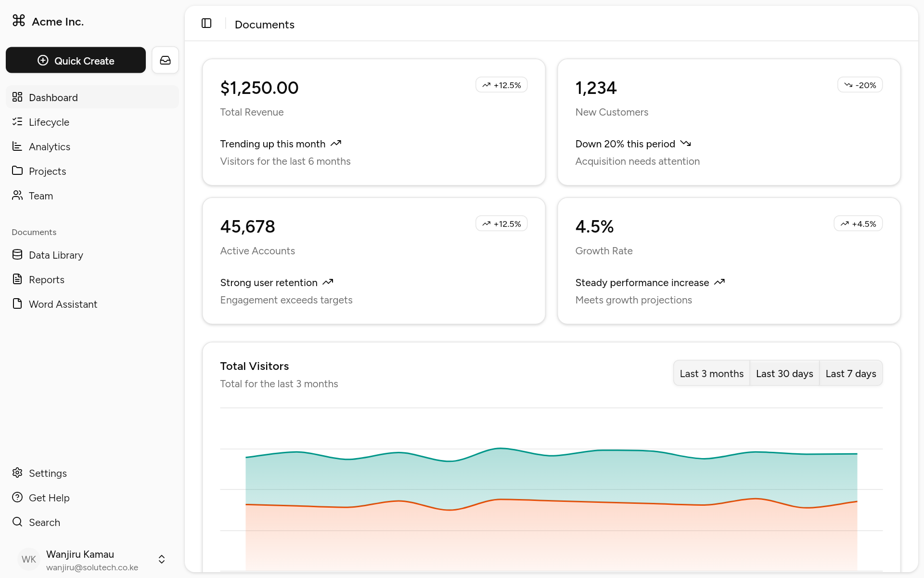Screen dimensions: 924x578
Task: Select Last 30 days range
Action: tap(784, 373)
